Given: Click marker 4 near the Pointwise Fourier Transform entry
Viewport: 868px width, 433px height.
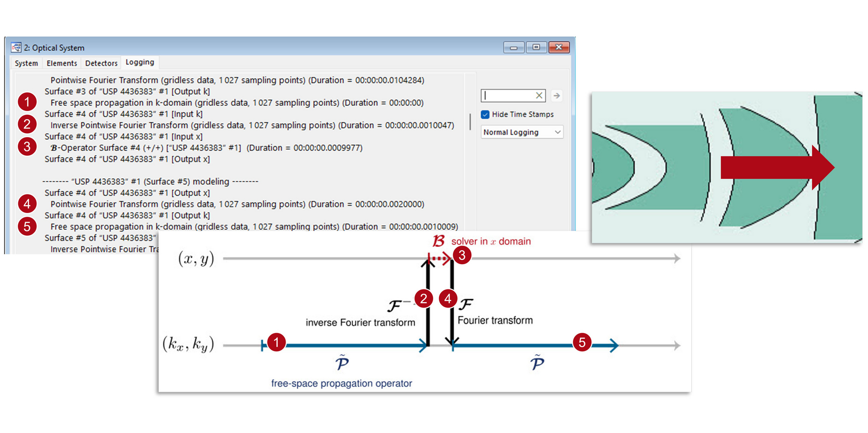Looking at the screenshot, I should pos(27,204).
